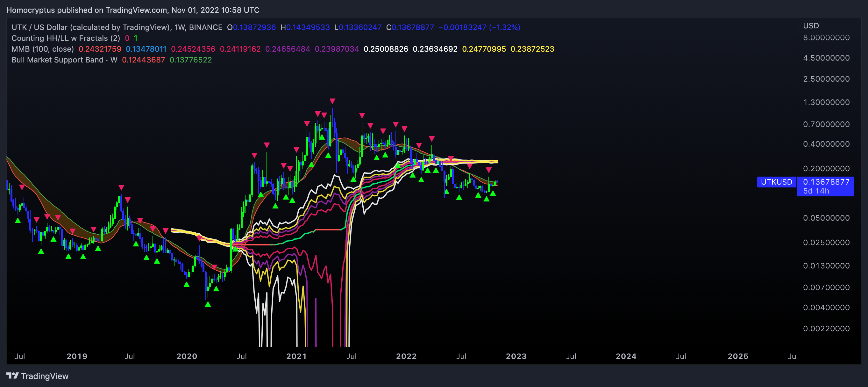868x387 pixels.
Task: Click the 0.20000000 price axis level
Action: point(826,168)
